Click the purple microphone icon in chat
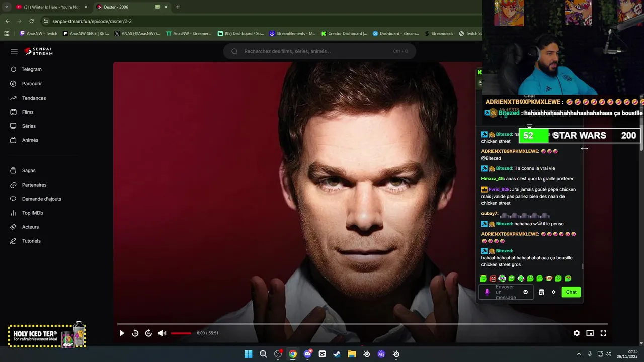644x362 pixels. coord(487,292)
